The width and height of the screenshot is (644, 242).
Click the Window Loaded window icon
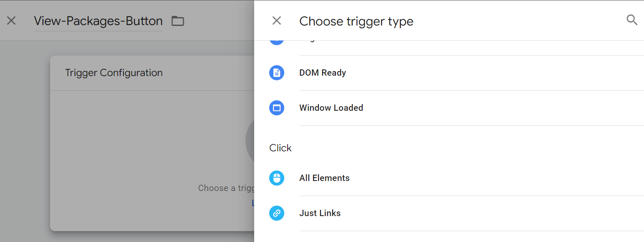(x=276, y=108)
